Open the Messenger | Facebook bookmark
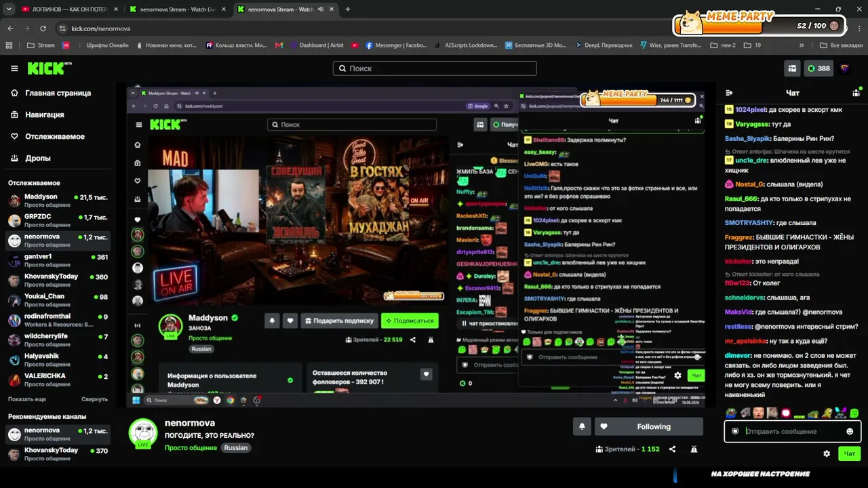The image size is (868, 488). pos(396,45)
